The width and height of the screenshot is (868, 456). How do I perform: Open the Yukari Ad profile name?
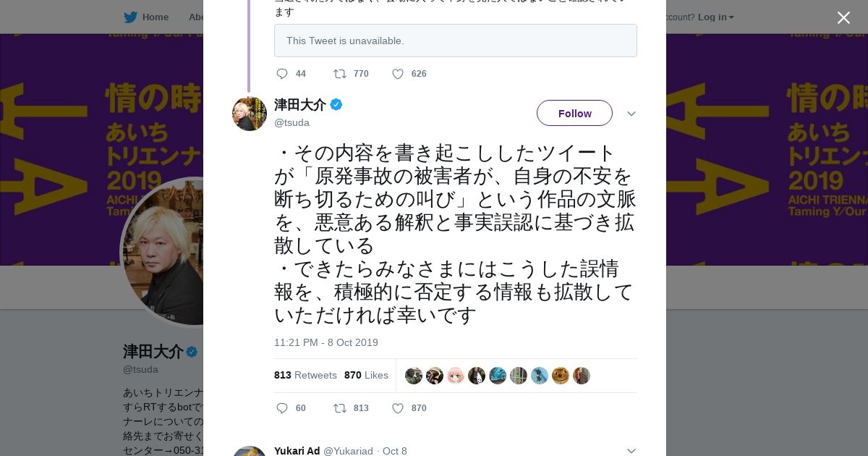click(x=297, y=451)
